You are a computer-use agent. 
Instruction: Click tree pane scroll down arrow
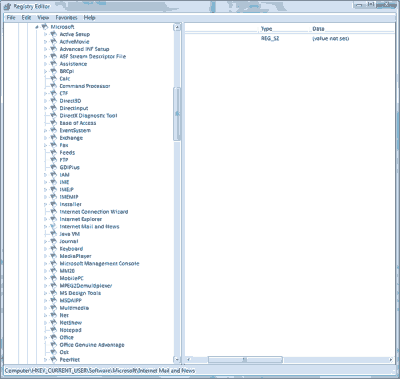[177, 360]
